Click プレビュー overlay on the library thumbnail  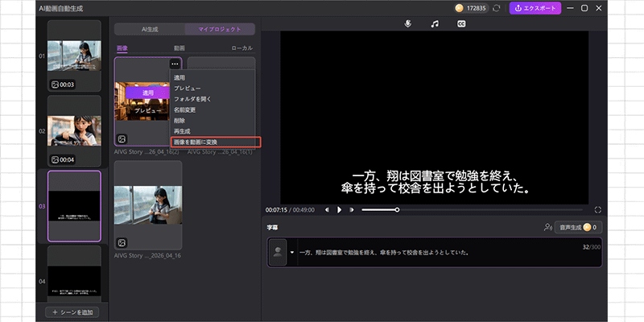148,111
